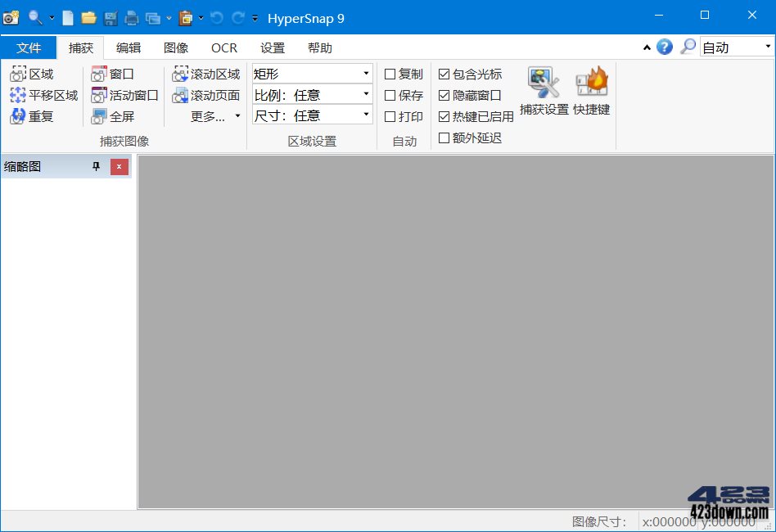Click the 图像尺寸 status bar label
This screenshot has height=532, width=776.
pos(599,521)
